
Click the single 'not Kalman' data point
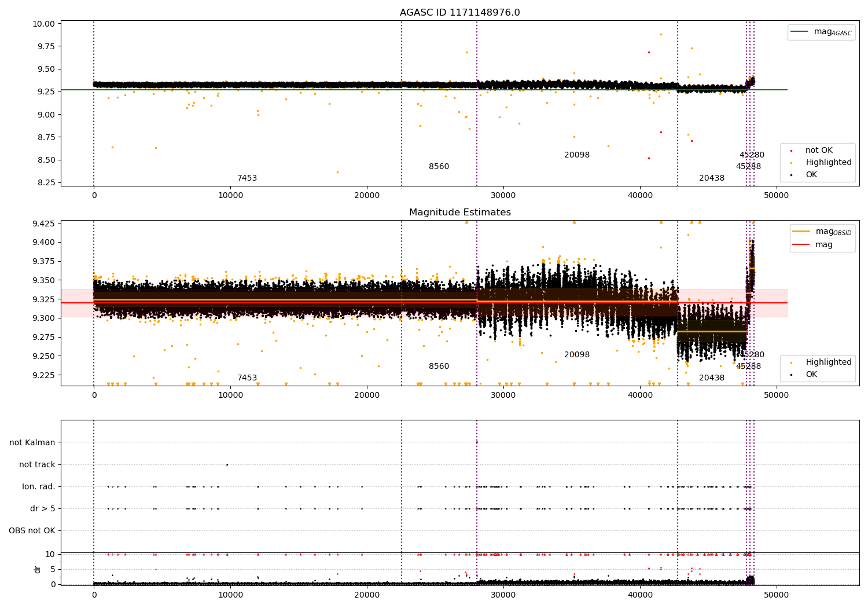pos(477,442)
